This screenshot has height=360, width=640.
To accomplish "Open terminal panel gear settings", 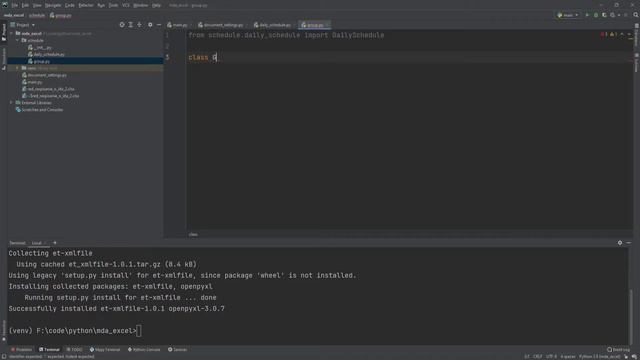I will (620, 243).
